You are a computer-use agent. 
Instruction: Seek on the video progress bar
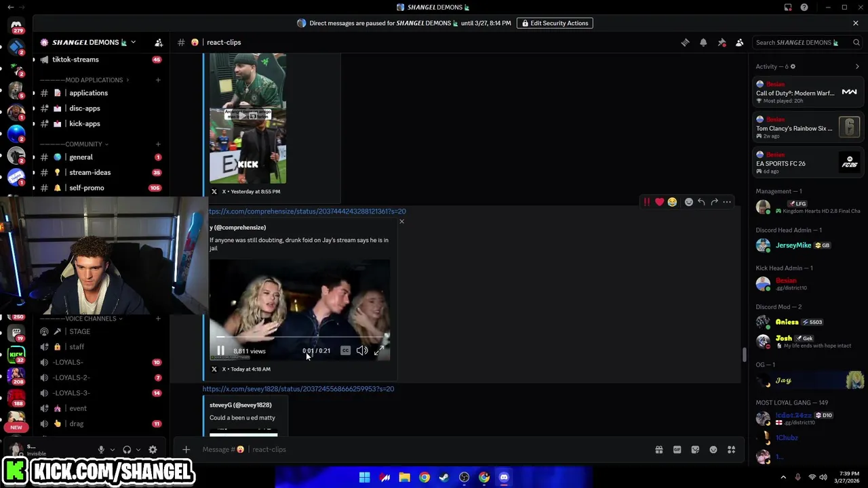point(302,337)
